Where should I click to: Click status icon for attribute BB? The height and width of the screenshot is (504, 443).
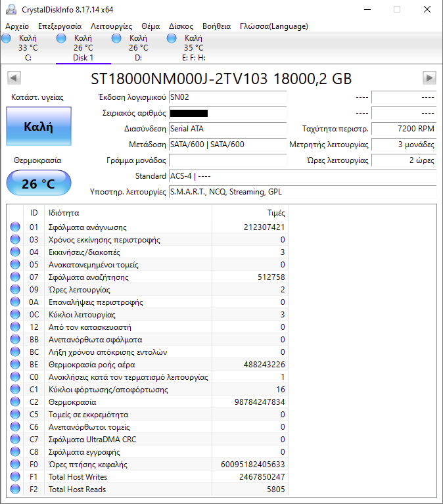[x=15, y=340]
